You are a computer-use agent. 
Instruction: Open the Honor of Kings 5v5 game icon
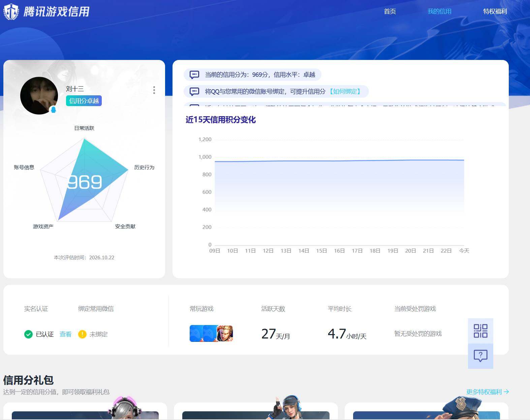(225, 333)
